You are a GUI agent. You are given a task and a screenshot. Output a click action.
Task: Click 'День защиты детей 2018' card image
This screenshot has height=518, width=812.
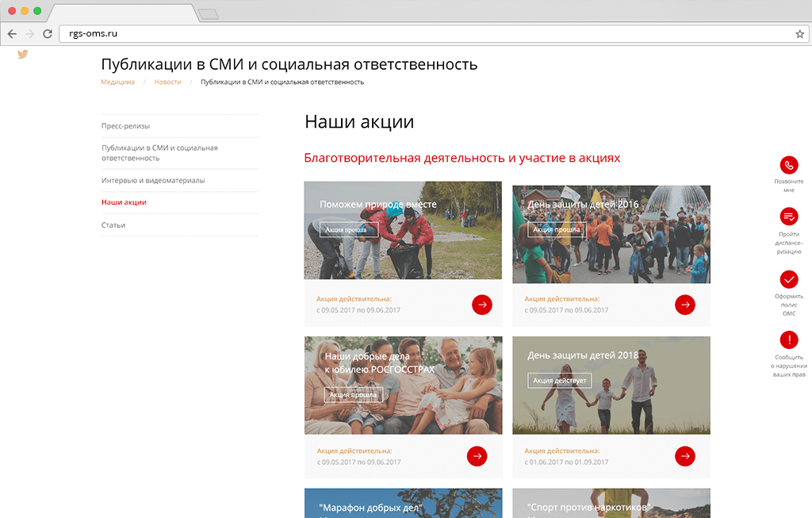point(611,386)
